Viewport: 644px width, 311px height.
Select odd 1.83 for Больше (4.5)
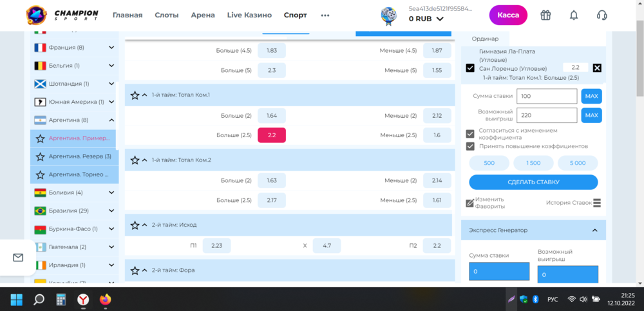click(x=272, y=50)
